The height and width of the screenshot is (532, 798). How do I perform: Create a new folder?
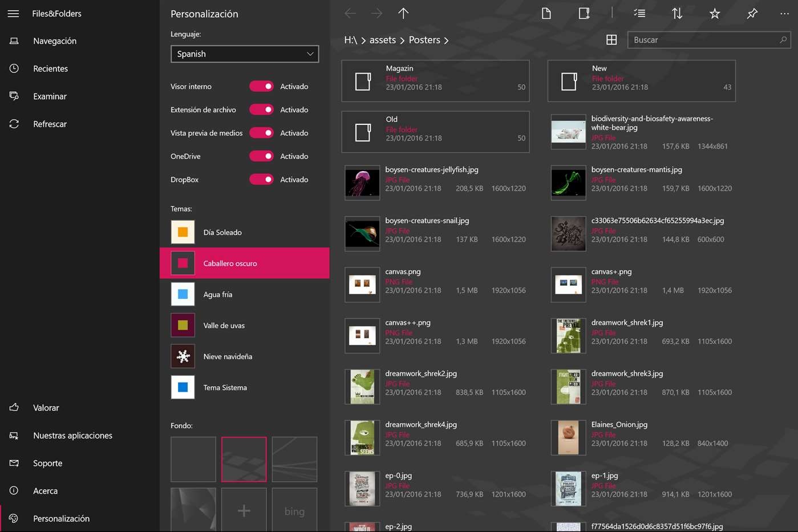[x=584, y=13]
